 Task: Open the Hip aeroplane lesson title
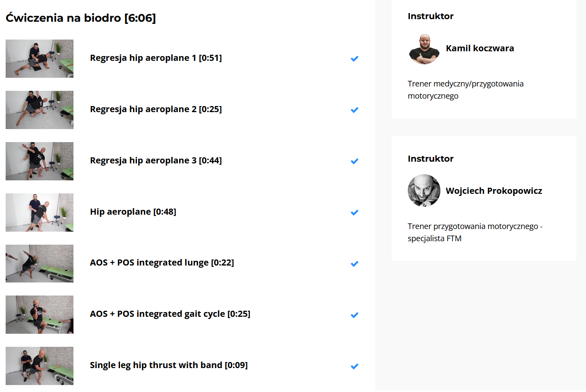(x=133, y=212)
